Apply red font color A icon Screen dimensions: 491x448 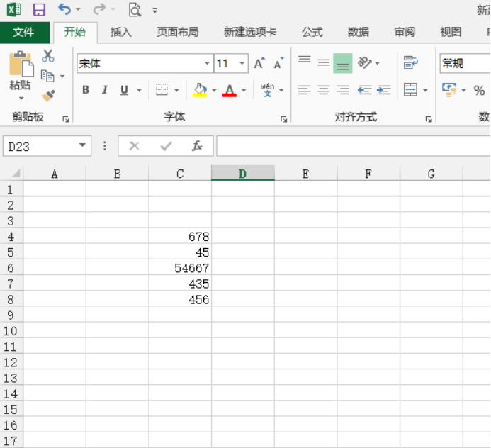coord(230,90)
